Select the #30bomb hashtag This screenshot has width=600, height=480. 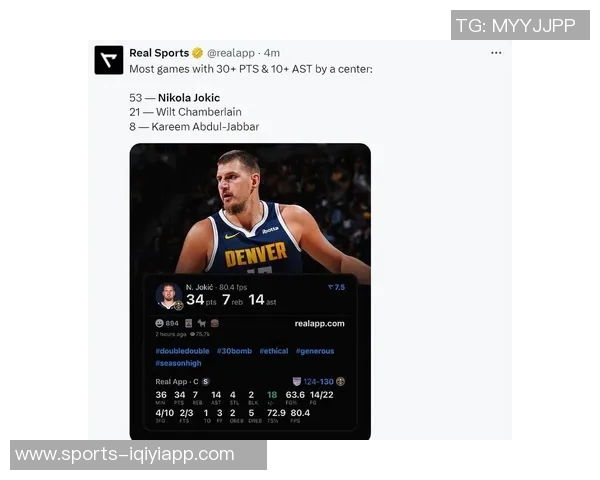[x=234, y=351]
